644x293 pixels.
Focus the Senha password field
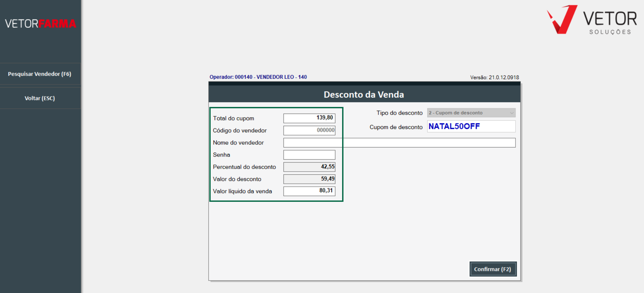[x=309, y=155]
